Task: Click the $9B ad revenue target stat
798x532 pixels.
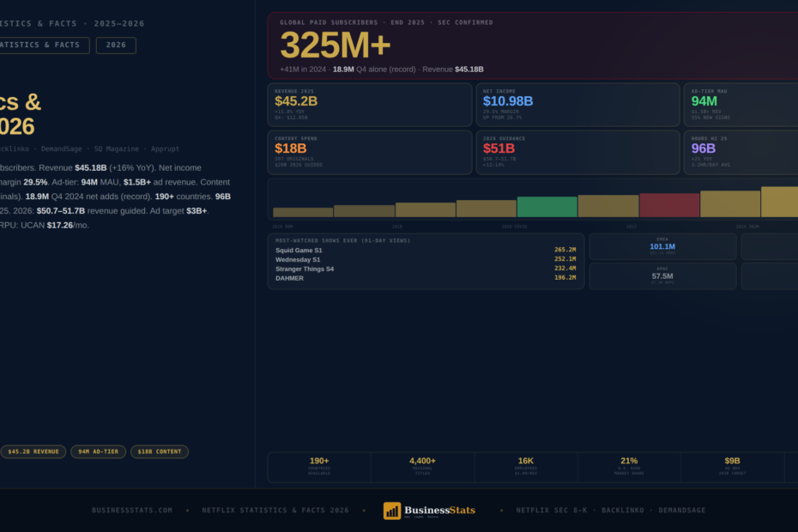Action: click(x=732, y=466)
